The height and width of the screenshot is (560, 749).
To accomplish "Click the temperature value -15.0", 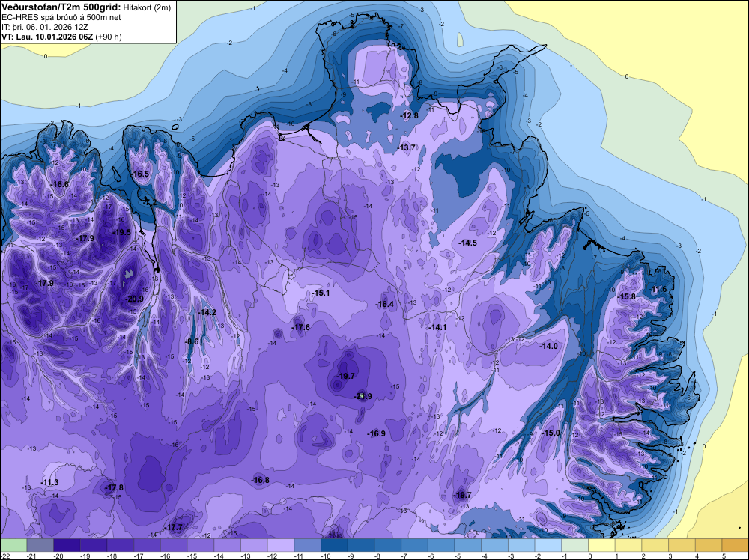I will pyautogui.click(x=551, y=433).
